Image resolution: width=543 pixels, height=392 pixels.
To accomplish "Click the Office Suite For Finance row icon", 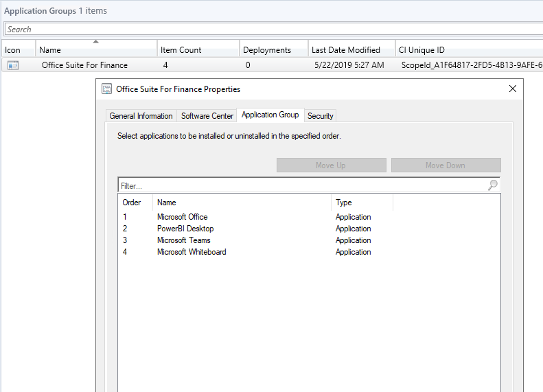I will click(x=13, y=65).
